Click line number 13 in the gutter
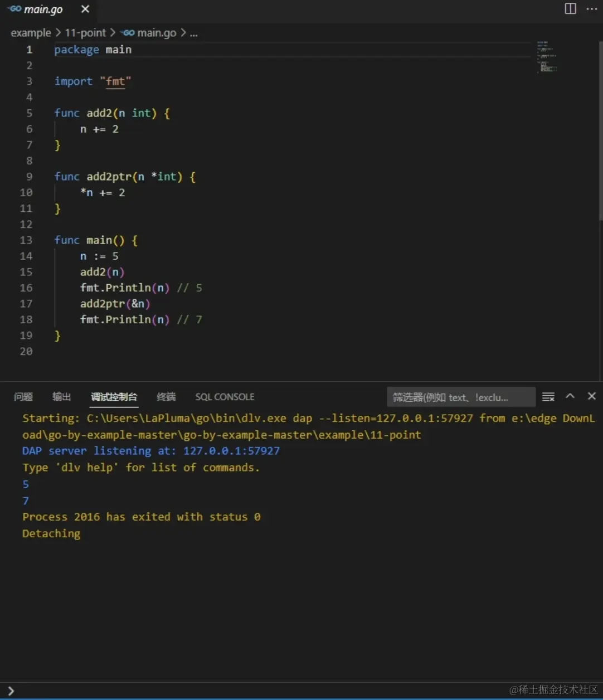This screenshot has height=700, width=603. coord(26,240)
